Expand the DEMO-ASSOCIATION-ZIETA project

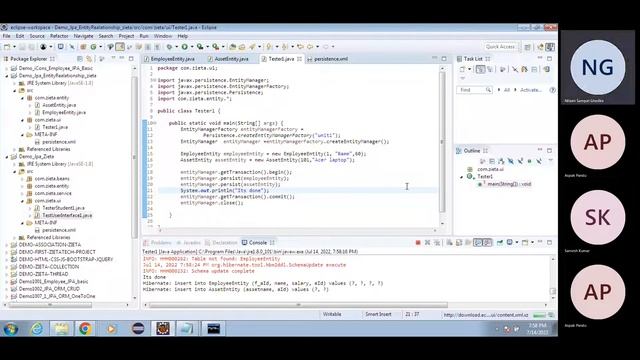tap(7, 245)
